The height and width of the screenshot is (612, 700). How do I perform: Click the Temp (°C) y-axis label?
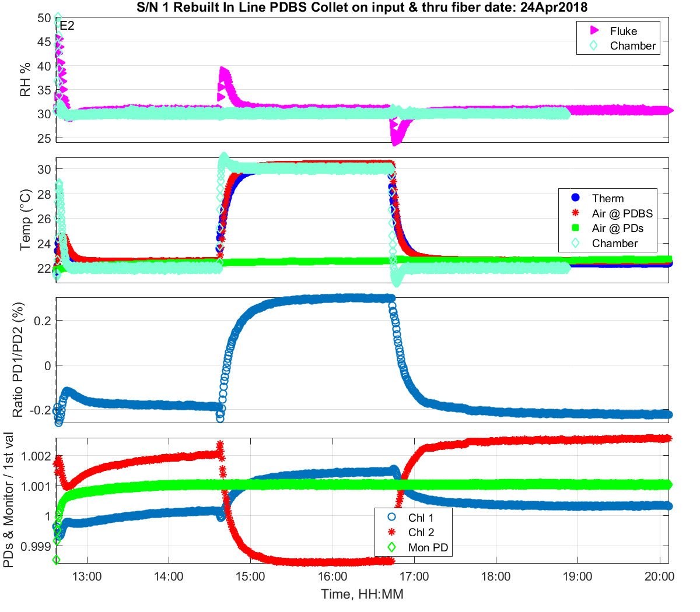click(25, 220)
